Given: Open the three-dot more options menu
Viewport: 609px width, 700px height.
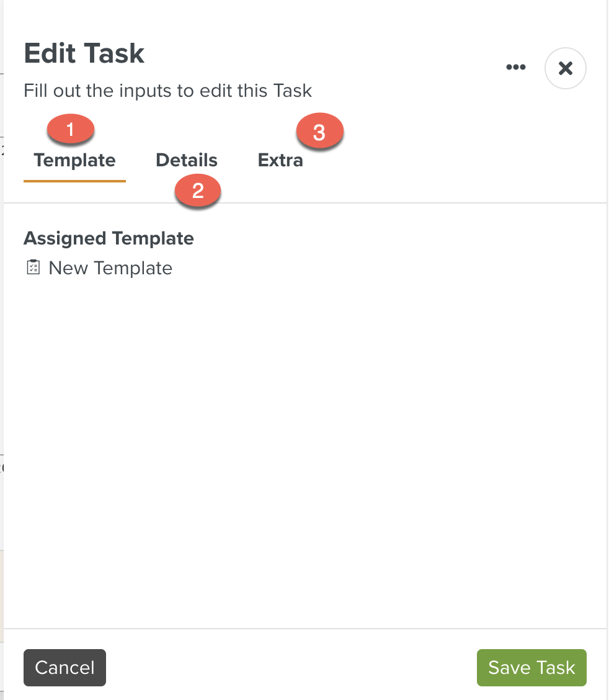Looking at the screenshot, I should (x=516, y=68).
